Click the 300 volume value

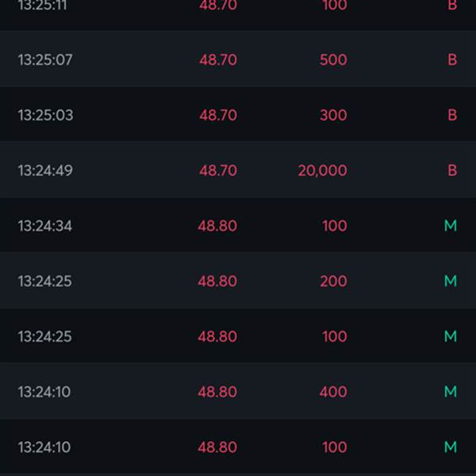pyautogui.click(x=333, y=115)
